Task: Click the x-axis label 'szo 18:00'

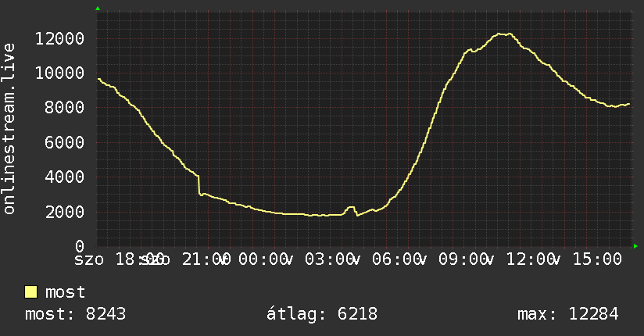Action: coord(119,259)
